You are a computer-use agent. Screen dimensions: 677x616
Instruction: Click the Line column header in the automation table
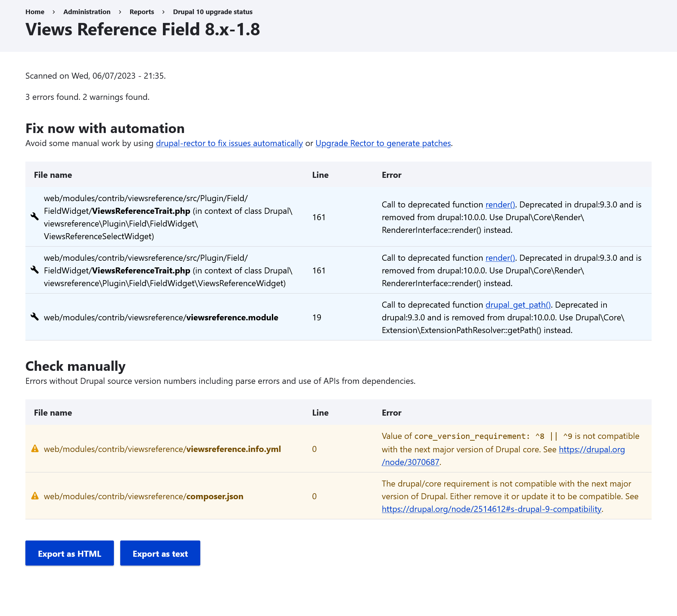[320, 175]
